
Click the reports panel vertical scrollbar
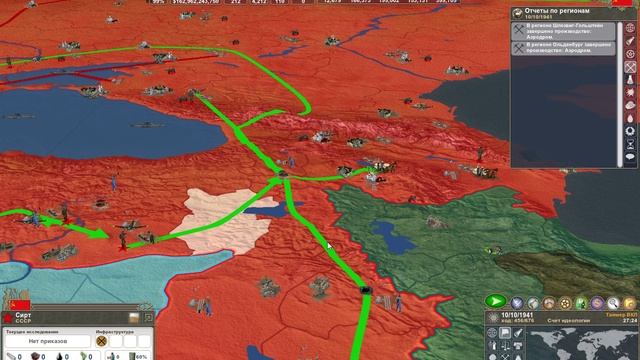(x=620, y=94)
